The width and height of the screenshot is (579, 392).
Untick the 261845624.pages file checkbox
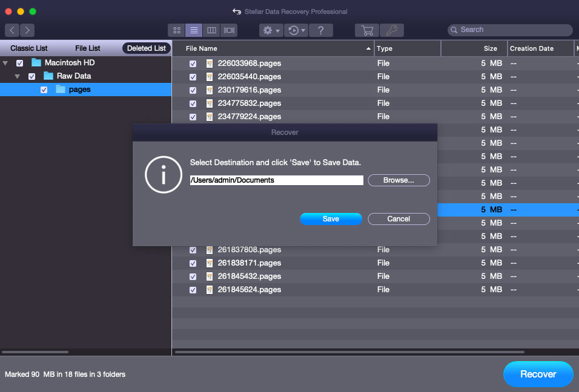click(193, 290)
